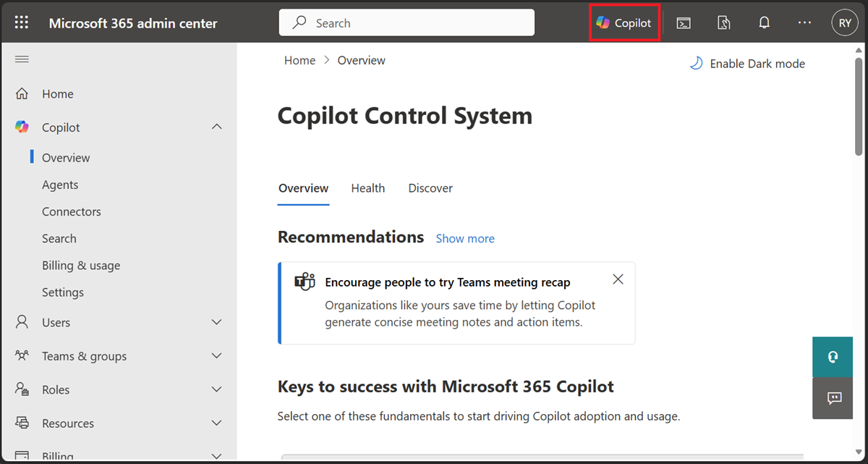
Task: Open the Copilot assistant icon
Action: tap(624, 22)
